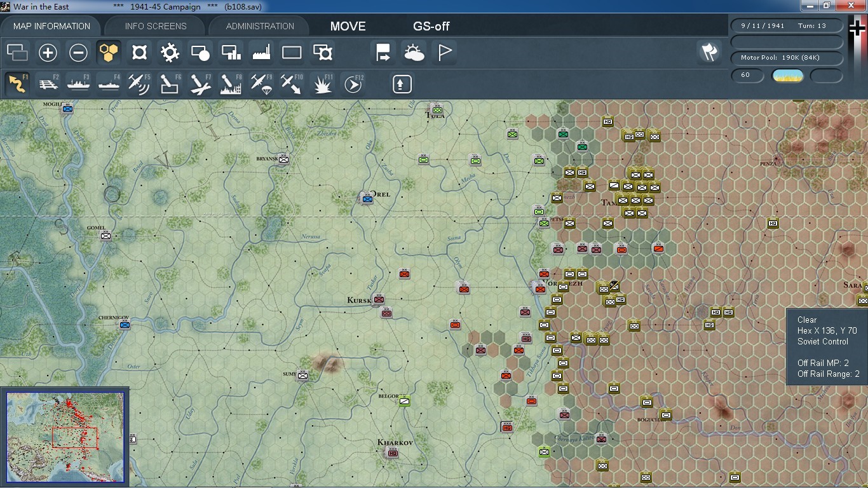Click the zoom out minus icon
The height and width of the screenshot is (488, 868).
coord(78,53)
